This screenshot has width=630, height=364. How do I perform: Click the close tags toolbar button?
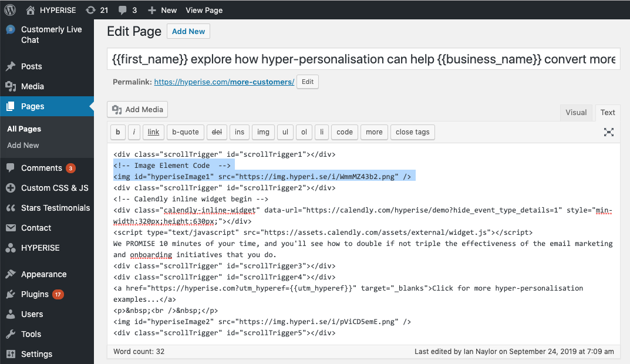[x=412, y=132]
